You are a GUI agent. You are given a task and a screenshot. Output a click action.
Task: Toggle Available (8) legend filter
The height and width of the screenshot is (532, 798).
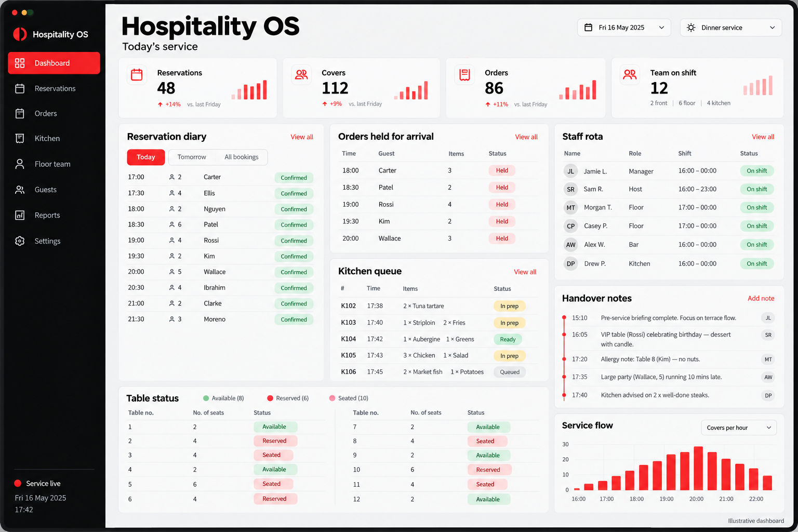223,398
